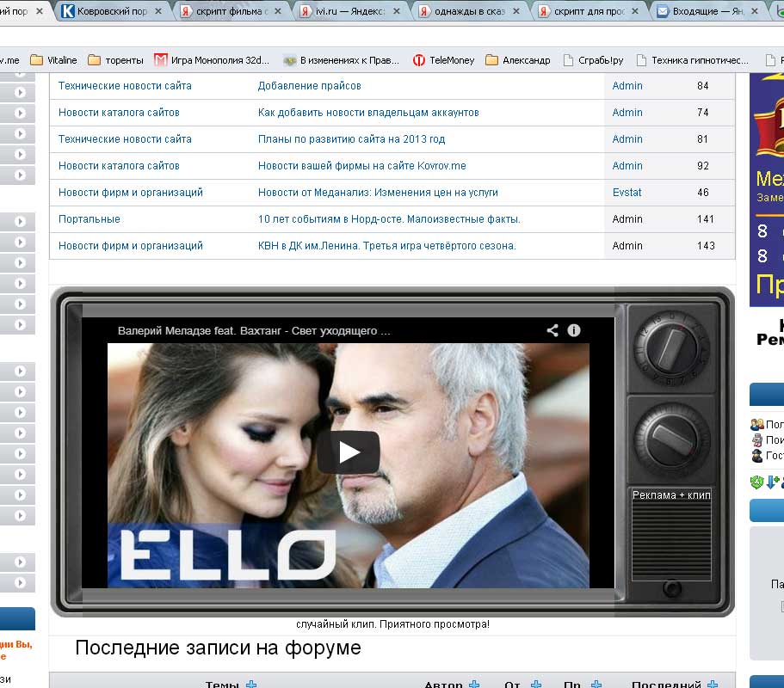Open category link in Добавление прайсов row

125,86
